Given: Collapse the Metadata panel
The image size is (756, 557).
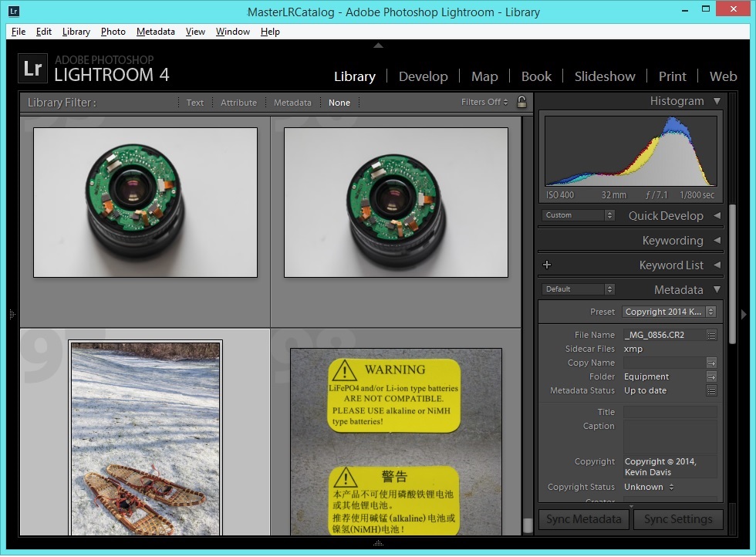Looking at the screenshot, I should pos(717,289).
